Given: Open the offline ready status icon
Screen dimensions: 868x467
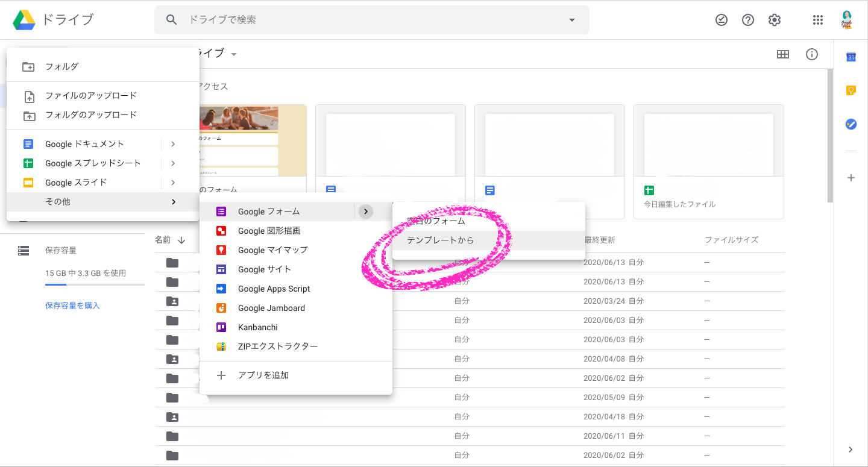Looking at the screenshot, I should 721,20.
